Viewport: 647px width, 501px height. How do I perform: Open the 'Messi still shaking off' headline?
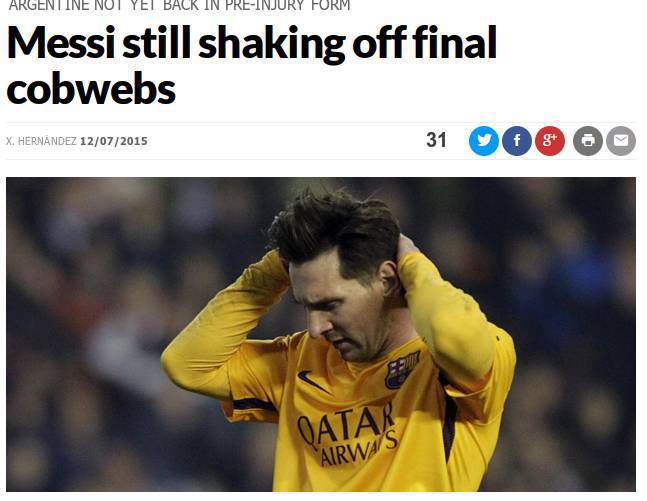[252, 65]
